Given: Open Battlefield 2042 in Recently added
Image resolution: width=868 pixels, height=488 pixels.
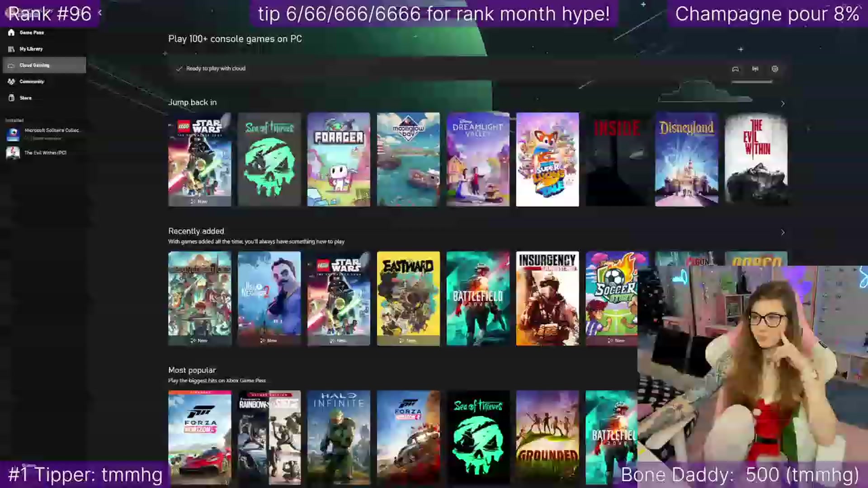Looking at the screenshot, I should (478, 299).
